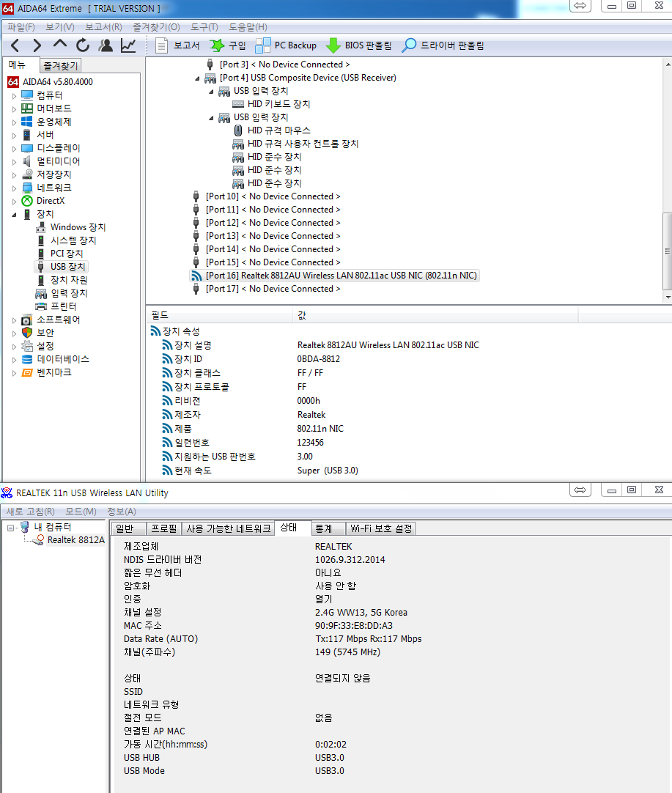This screenshot has width=672, height=793.
Task: Click 드라이버 판올림 driver update
Action: [443, 45]
